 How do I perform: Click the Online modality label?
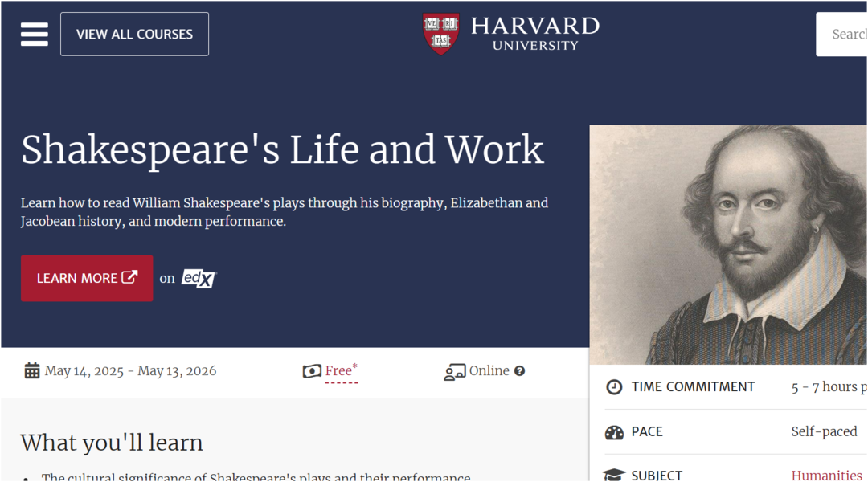pos(489,370)
